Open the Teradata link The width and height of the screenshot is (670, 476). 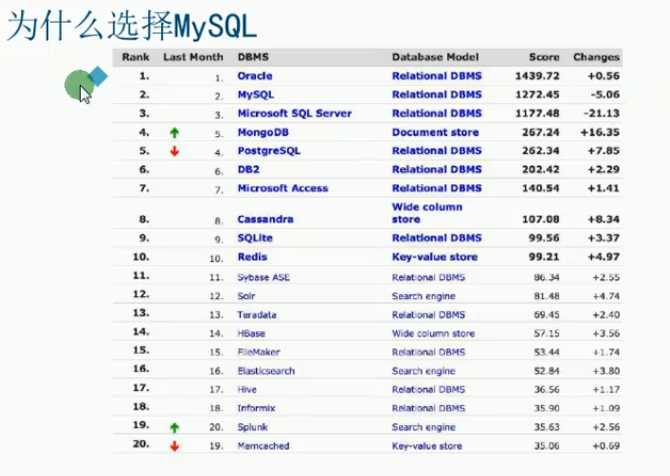[257, 315]
